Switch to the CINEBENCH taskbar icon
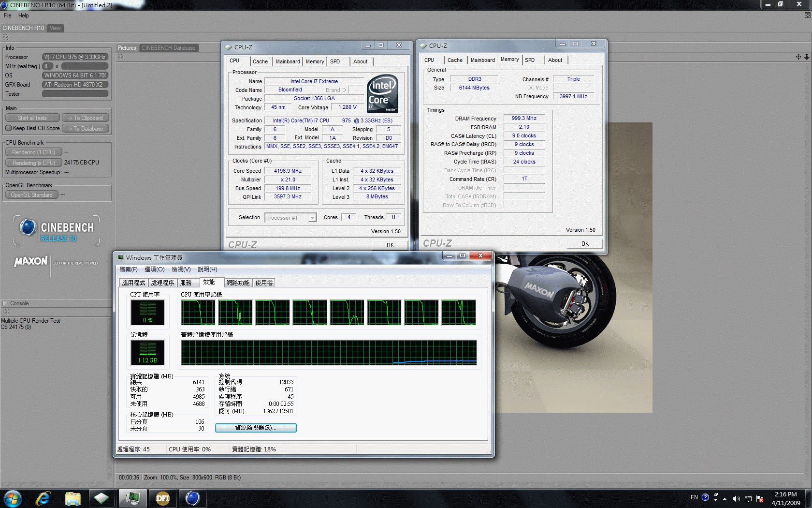Screen dimensions: 812x508 [x=192, y=498]
